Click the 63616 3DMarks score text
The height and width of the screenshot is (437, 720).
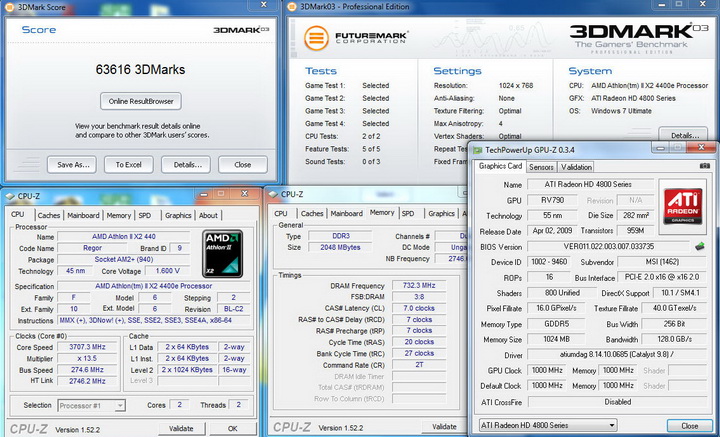pyautogui.click(x=141, y=70)
